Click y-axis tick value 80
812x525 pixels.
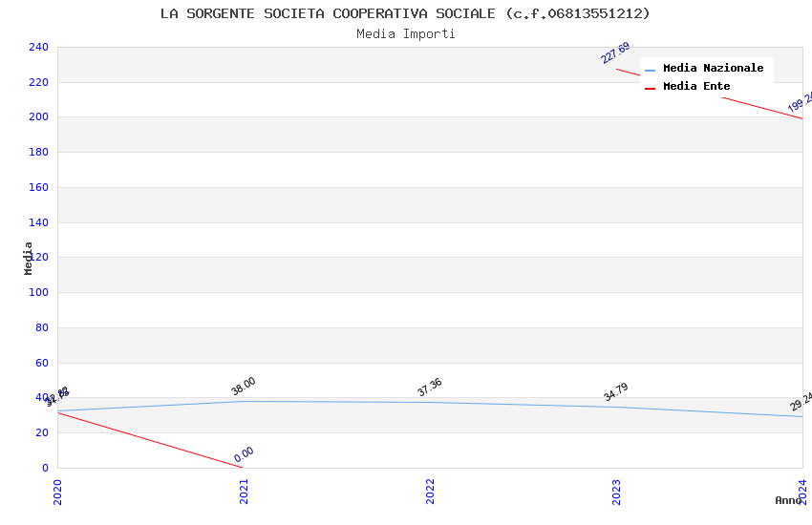point(42,327)
